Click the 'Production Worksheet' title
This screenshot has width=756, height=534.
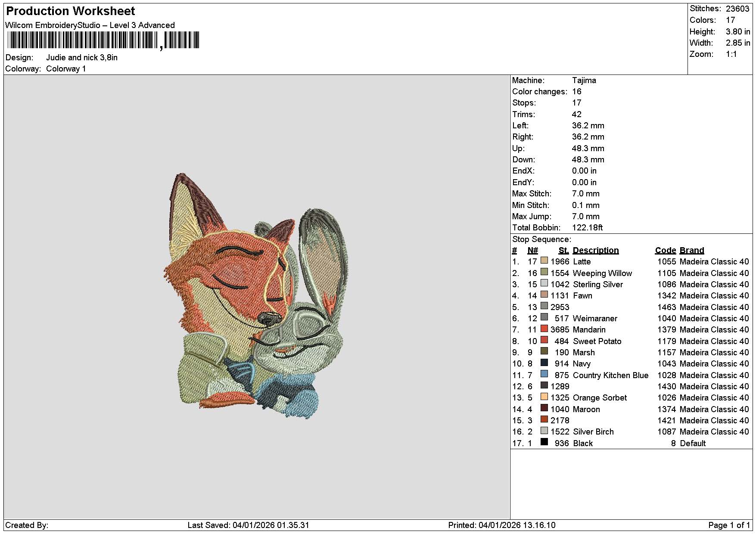(x=71, y=11)
